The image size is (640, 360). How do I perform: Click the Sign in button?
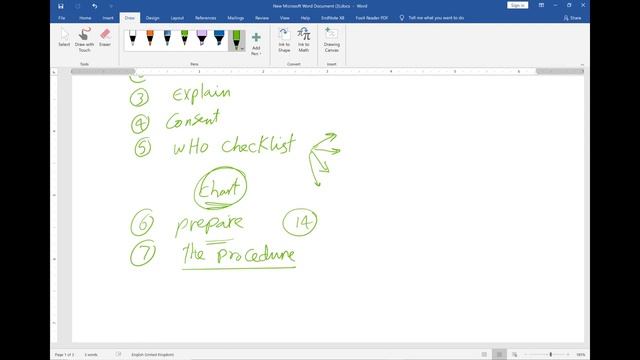point(517,5)
